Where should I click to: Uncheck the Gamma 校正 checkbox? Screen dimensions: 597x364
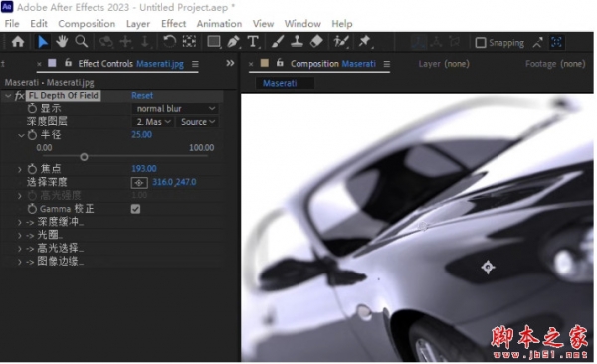click(135, 209)
